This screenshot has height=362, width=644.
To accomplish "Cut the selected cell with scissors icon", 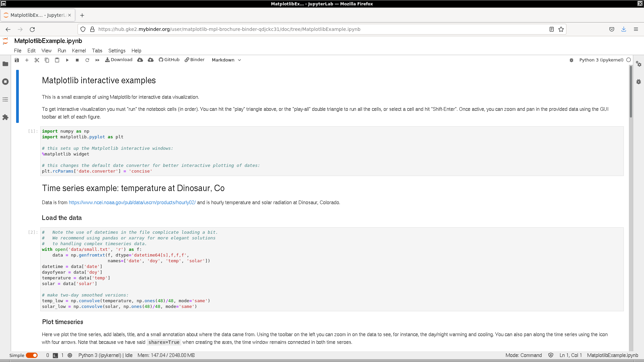I will tap(37, 60).
